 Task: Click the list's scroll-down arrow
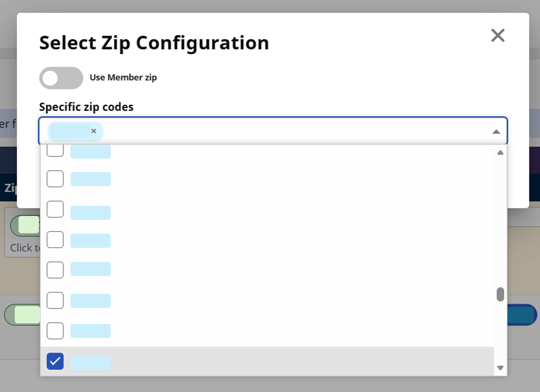500,368
